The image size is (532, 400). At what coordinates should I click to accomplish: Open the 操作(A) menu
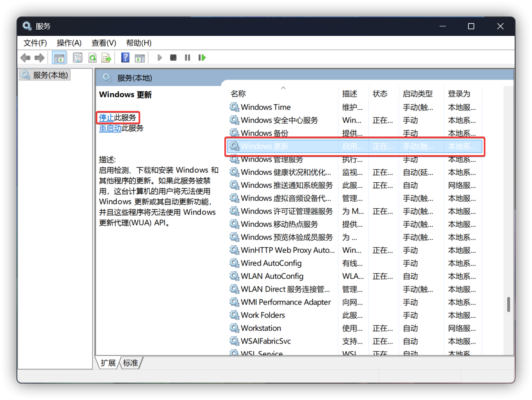tap(69, 43)
